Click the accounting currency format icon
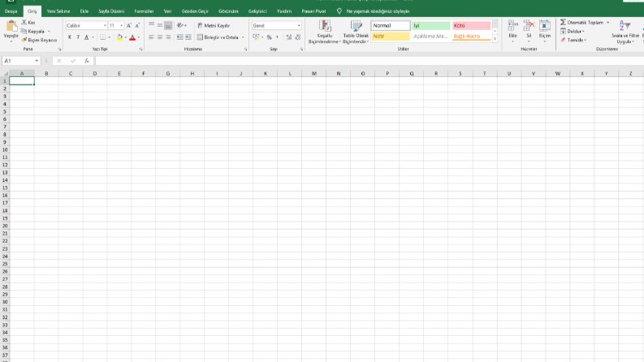Image resolution: width=644 pixels, height=362 pixels. click(x=256, y=37)
